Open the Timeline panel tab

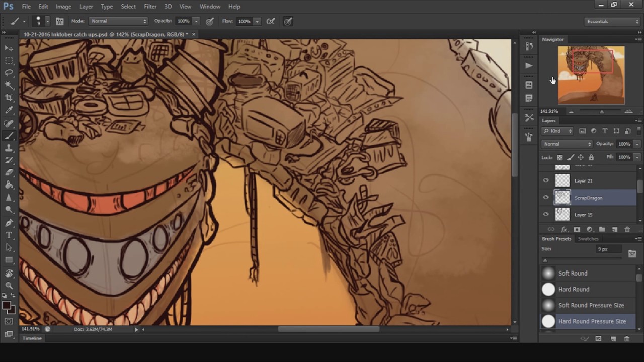32,338
